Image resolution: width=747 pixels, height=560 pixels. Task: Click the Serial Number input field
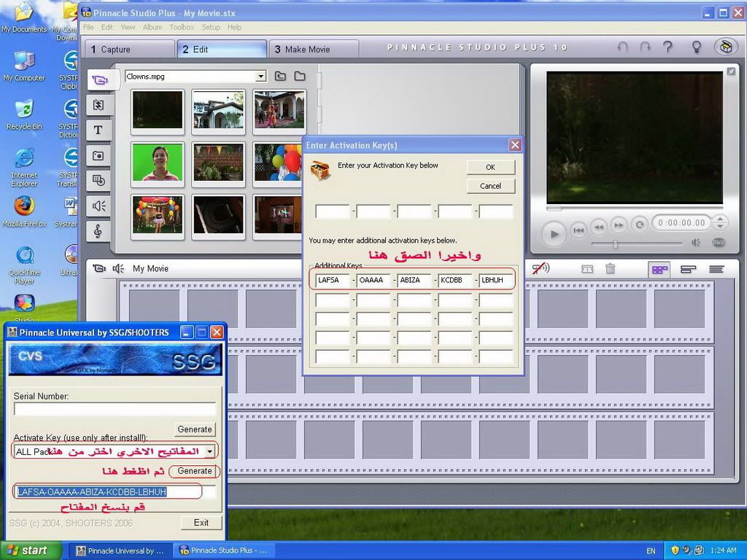coord(115,409)
